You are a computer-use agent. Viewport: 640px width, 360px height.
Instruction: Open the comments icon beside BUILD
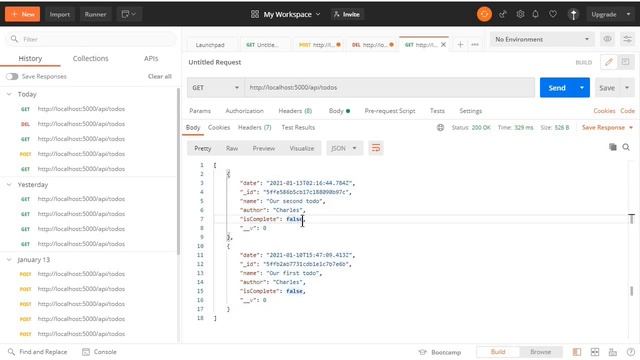(x=625, y=62)
